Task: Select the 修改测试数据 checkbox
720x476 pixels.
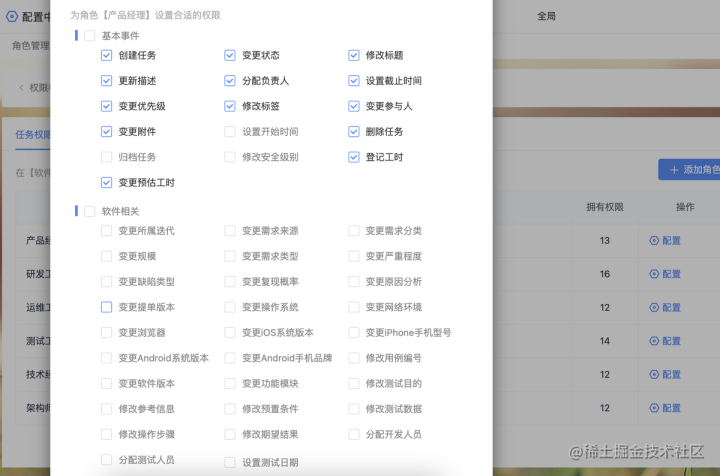Action: (354, 409)
